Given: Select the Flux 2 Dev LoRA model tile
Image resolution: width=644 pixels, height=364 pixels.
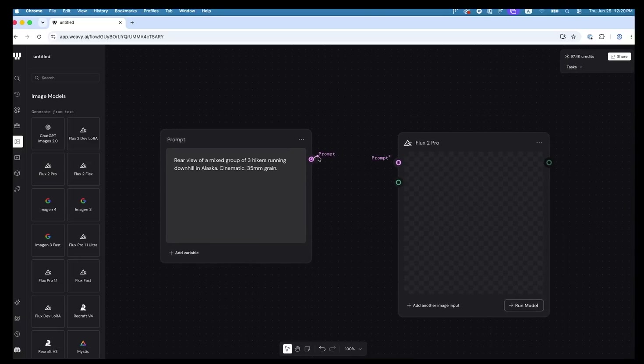Looking at the screenshot, I should tap(83, 134).
